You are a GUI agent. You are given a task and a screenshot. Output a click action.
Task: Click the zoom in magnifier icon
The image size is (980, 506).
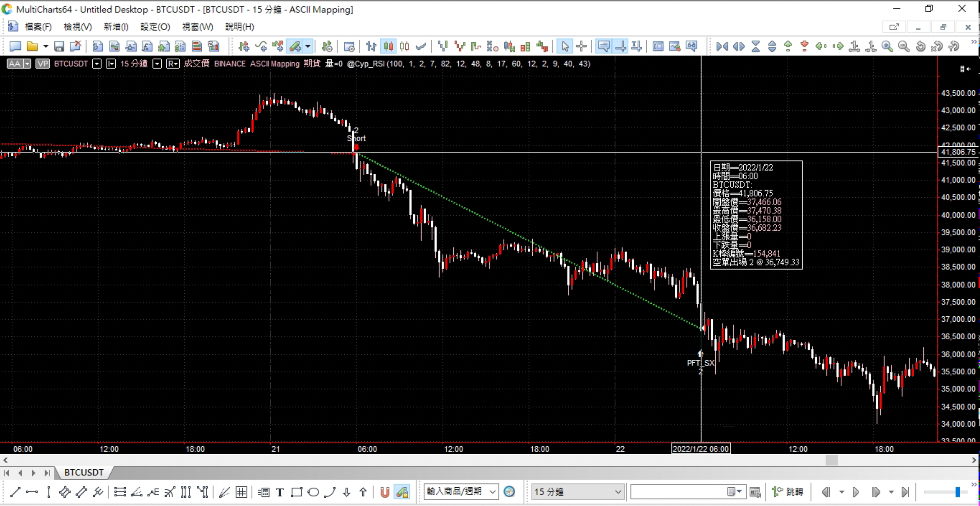tap(887, 47)
